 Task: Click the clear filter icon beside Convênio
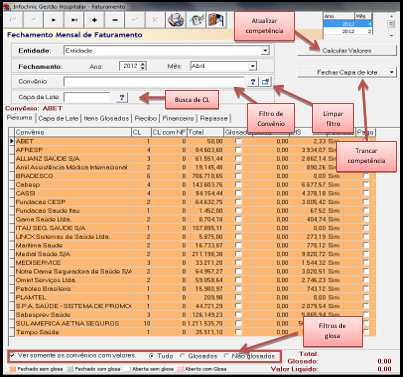pos(266,81)
